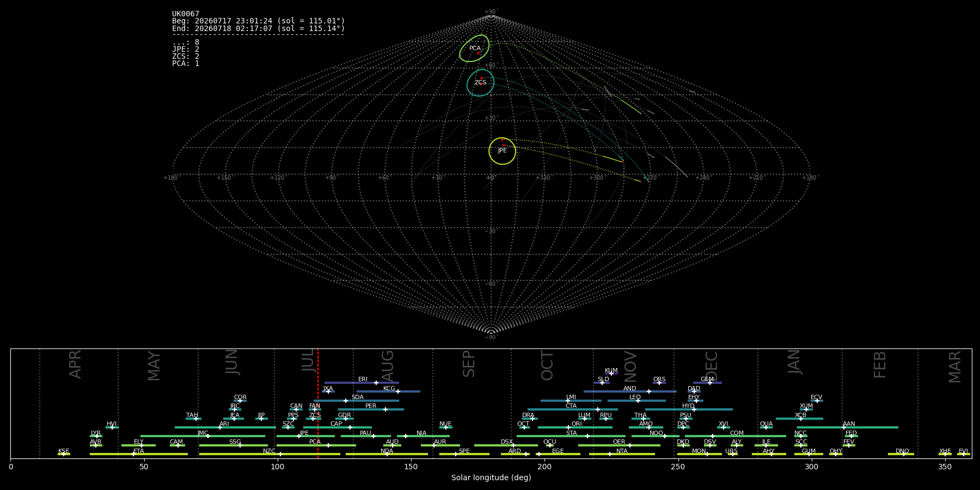The width and height of the screenshot is (980, 490).
Task: Click the APR month label in timeline
Action: click(75, 364)
